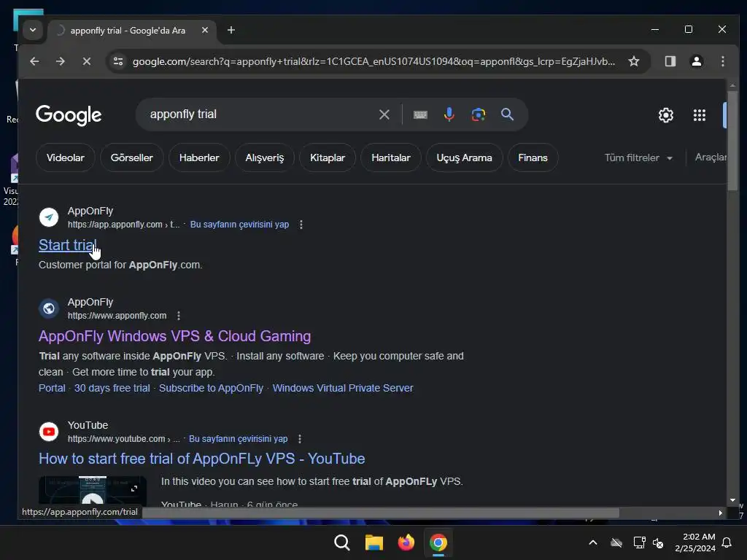Switch to Haberler results

pos(199,157)
